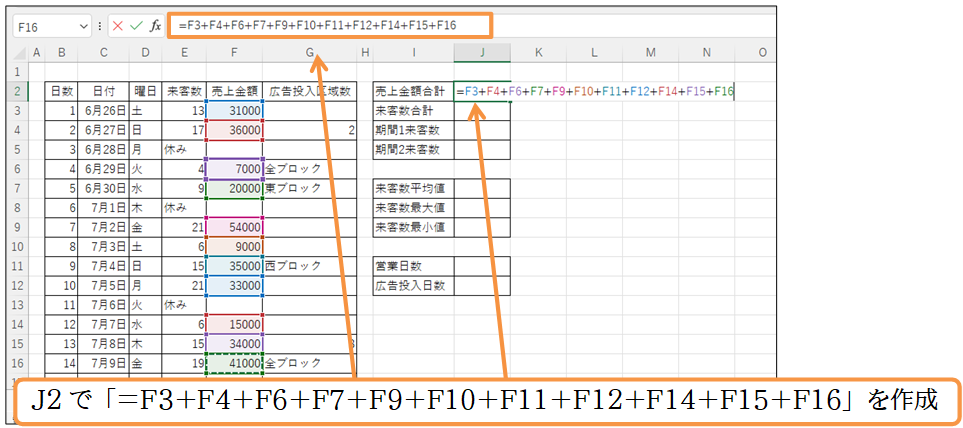Click the cell containing 54000
Screen dimensions: 963x428
pyautogui.click(x=234, y=227)
